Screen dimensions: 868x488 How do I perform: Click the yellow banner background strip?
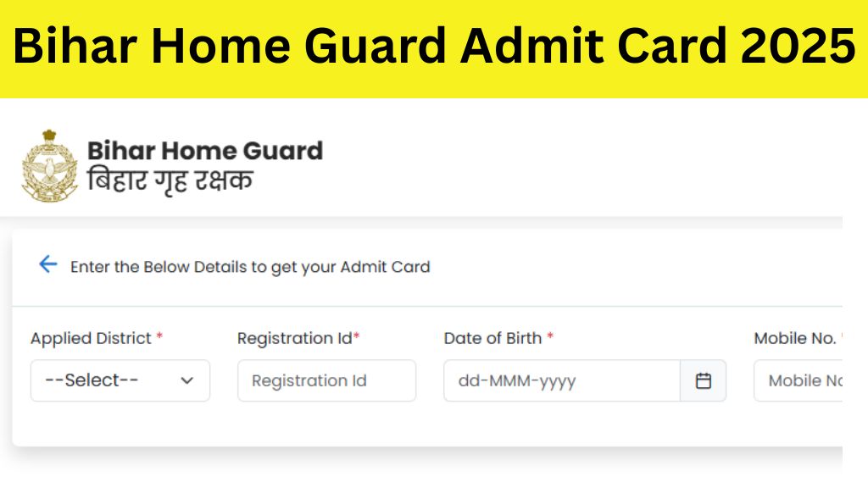tap(434, 85)
